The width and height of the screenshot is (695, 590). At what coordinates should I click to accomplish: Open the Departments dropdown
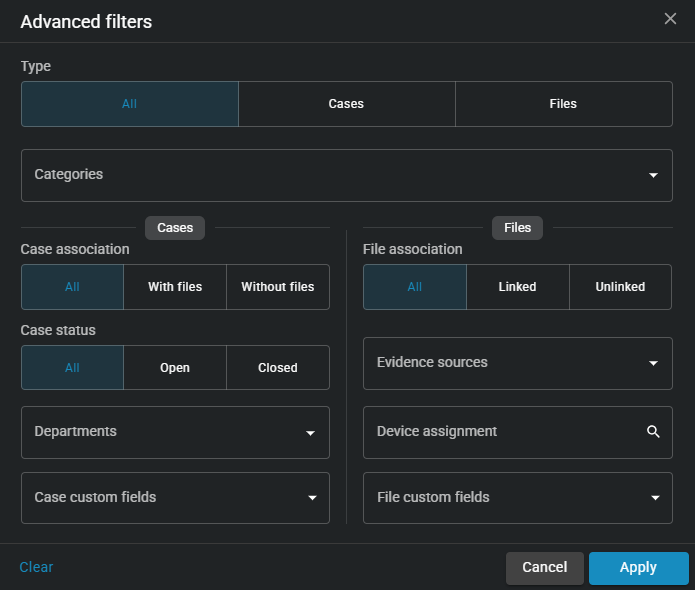tap(175, 432)
